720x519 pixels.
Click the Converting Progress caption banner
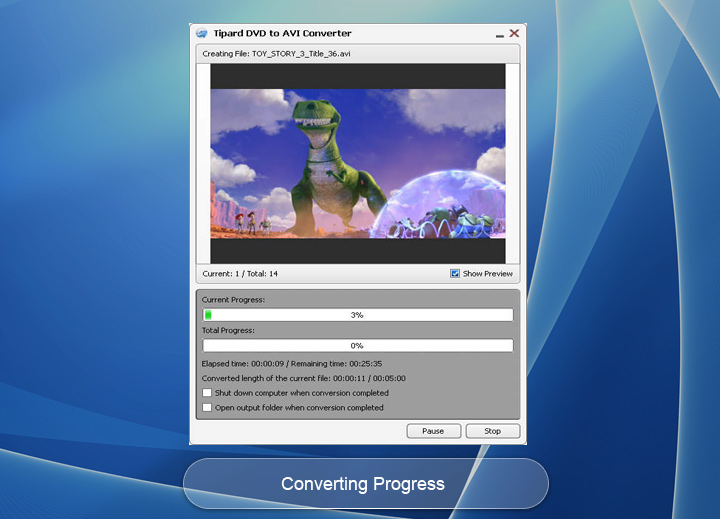[x=366, y=484]
